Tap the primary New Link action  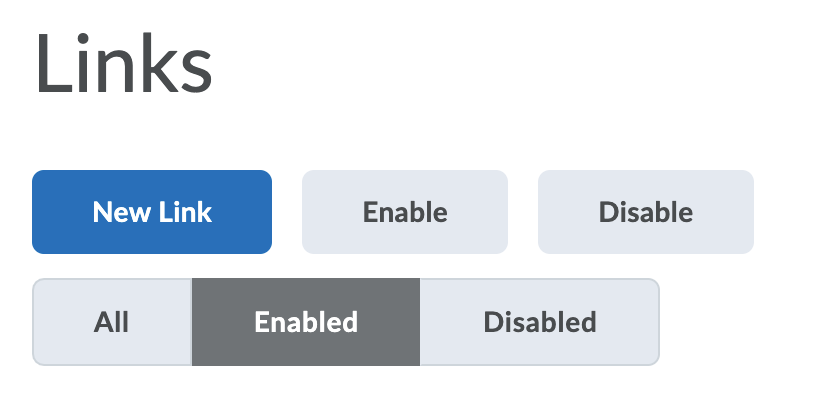pyautogui.click(x=152, y=212)
